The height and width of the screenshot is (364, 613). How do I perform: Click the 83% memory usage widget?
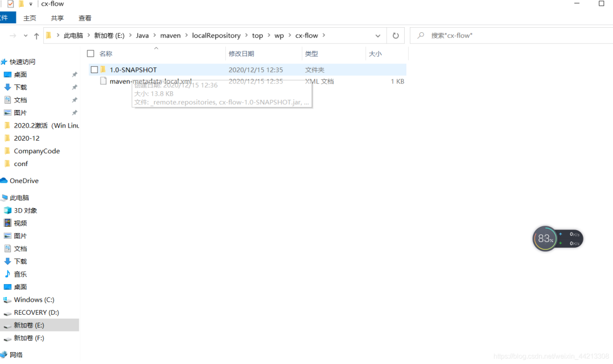pyautogui.click(x=545, y=239)
